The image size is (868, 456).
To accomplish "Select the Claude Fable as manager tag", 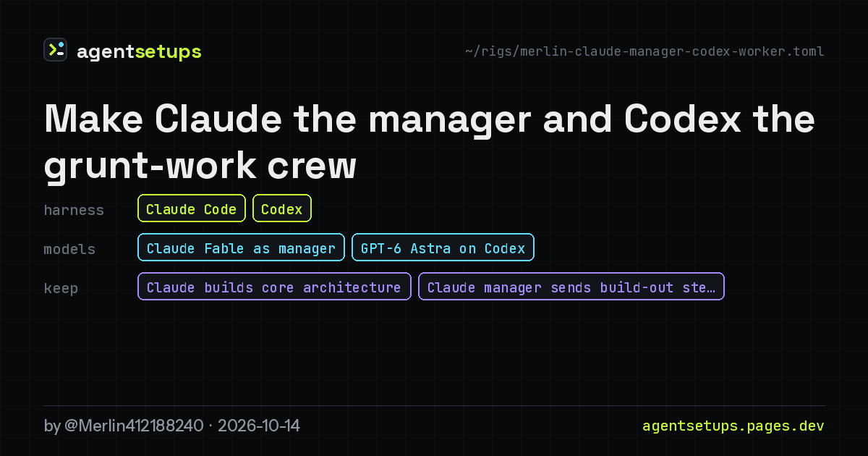I will [x=241, y=248].
